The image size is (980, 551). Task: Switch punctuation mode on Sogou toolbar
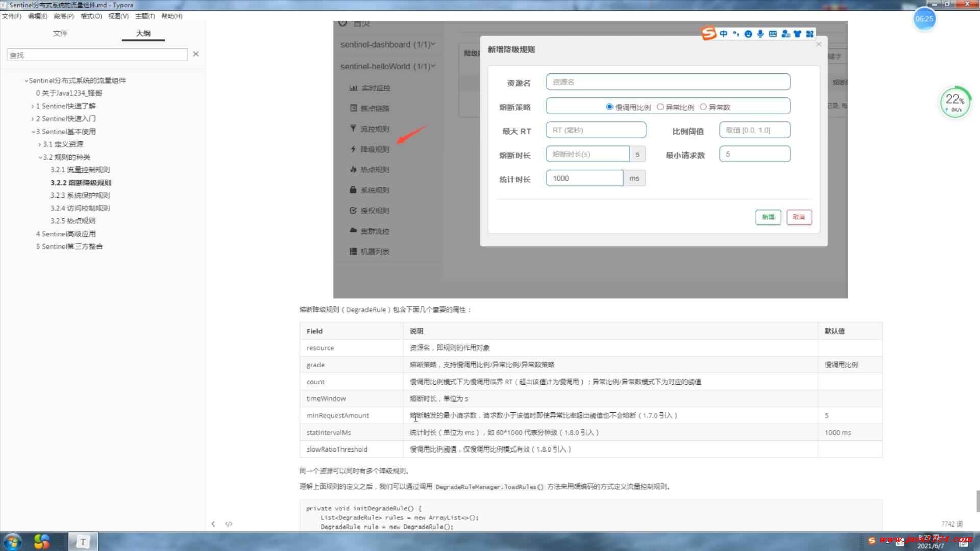tap(736, 34)
